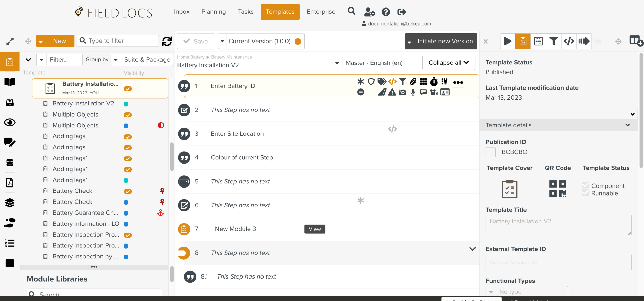Open the Master - English (en) language dropdown

pos(373,63)
